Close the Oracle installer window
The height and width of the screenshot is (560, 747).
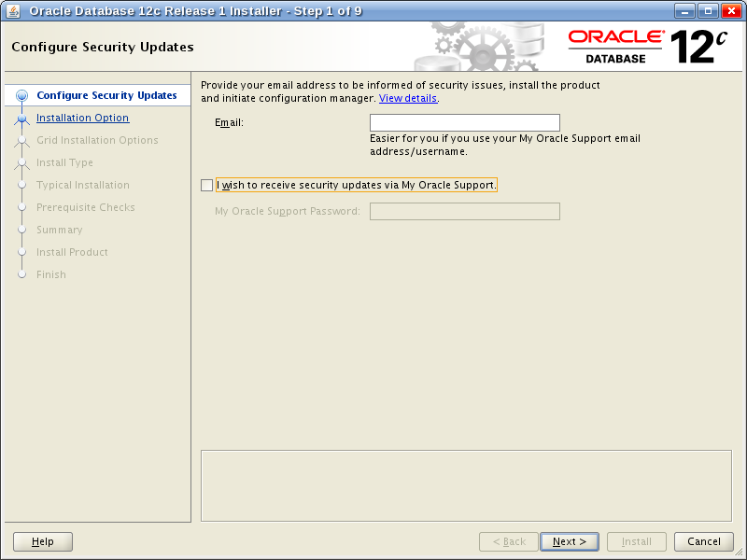(x=730, y=11)
